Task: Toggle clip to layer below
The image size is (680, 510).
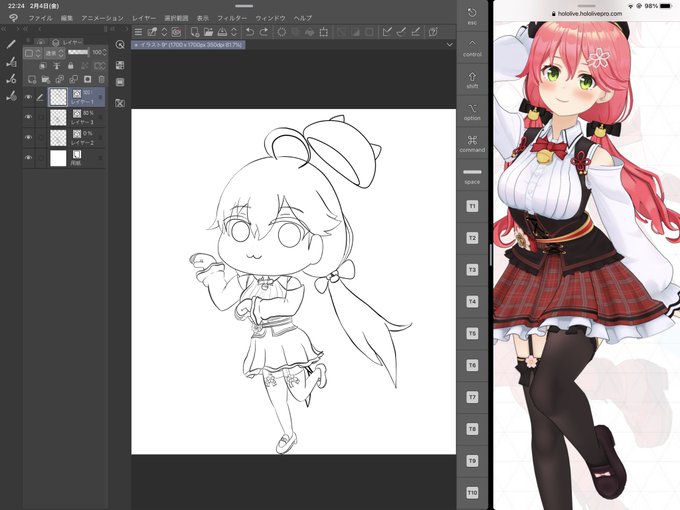Action: pyautogui.click(x=42, y=66)
